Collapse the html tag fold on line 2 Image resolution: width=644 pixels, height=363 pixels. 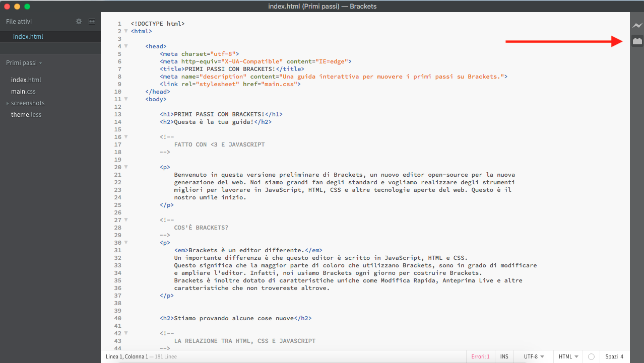click(126, 31)
